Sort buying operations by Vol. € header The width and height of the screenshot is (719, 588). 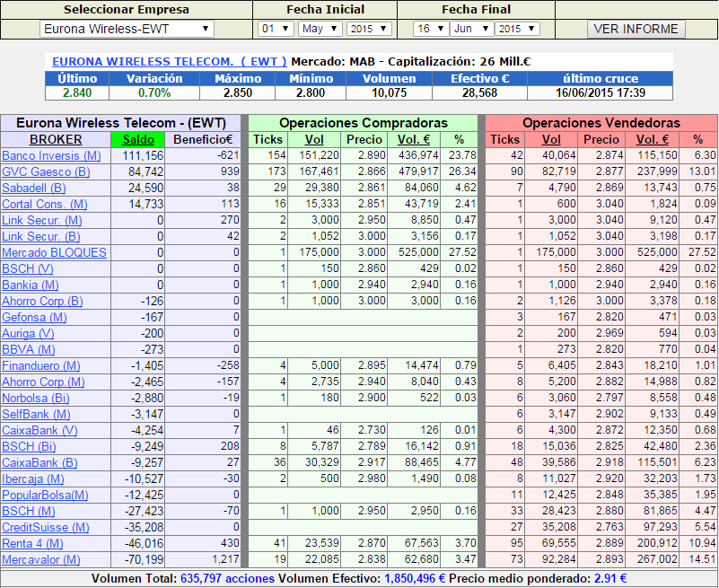click(x=412, y=139)
